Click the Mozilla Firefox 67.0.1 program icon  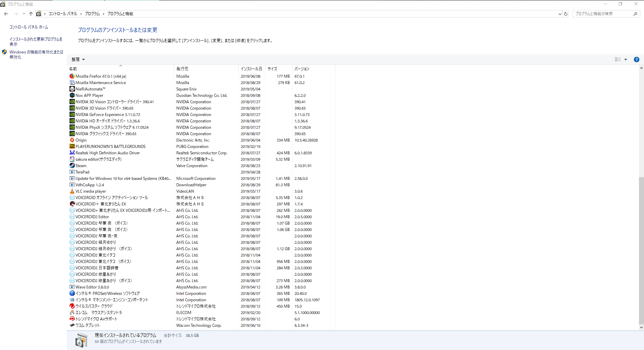72,76
